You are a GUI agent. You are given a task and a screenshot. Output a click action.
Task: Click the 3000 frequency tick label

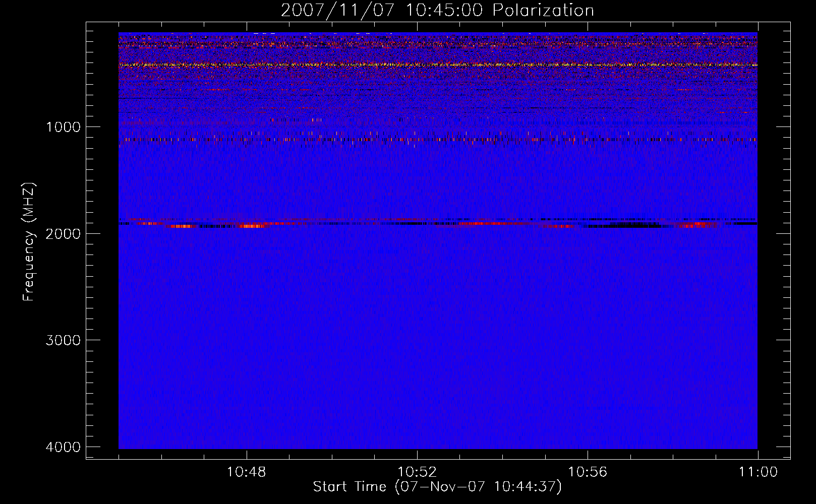(x=63, y=340)
